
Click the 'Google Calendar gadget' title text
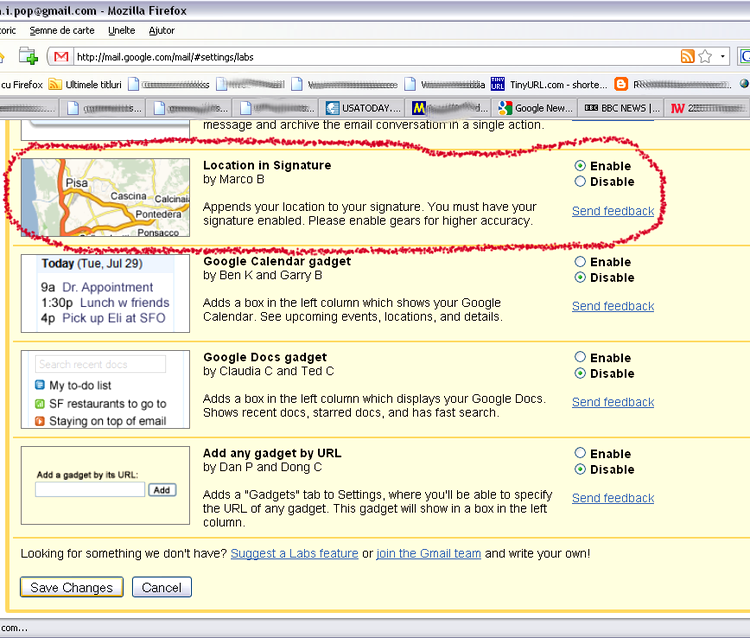tap(277, 262)
